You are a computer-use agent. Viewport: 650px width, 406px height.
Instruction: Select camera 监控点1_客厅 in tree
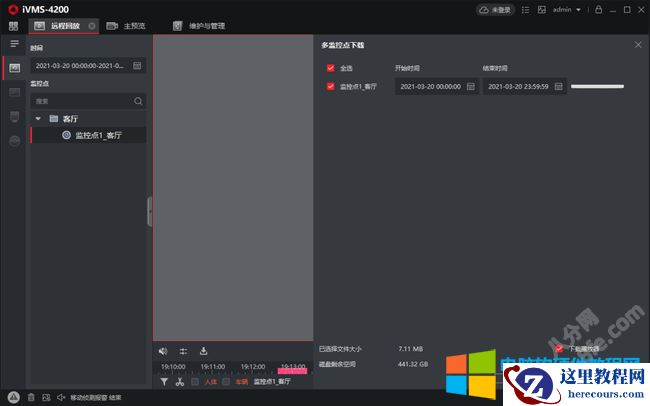88,135
